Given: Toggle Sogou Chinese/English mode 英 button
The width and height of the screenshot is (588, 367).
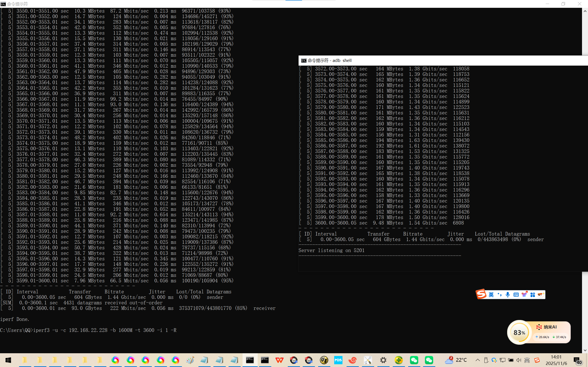Looking at the screenshot, I should coord(491,295).
